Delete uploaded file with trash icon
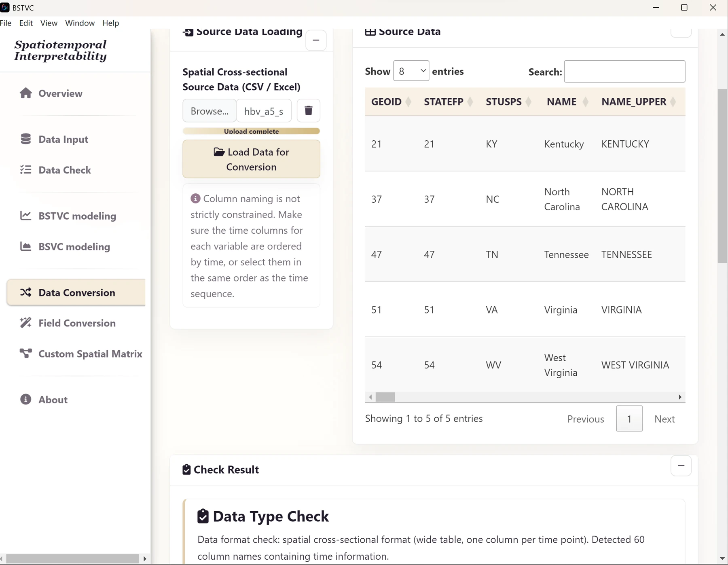The width and height of the screenshot is (728, 565). point(309,110)
